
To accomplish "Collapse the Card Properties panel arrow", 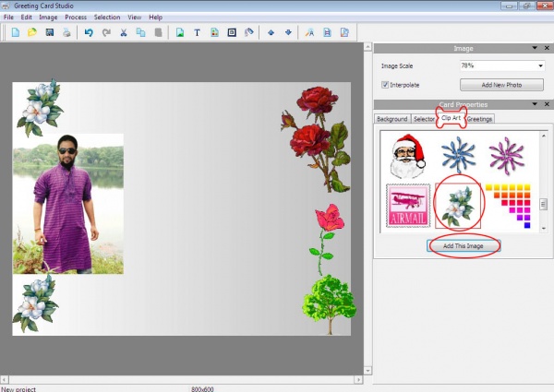I will (x=535, y=103).
